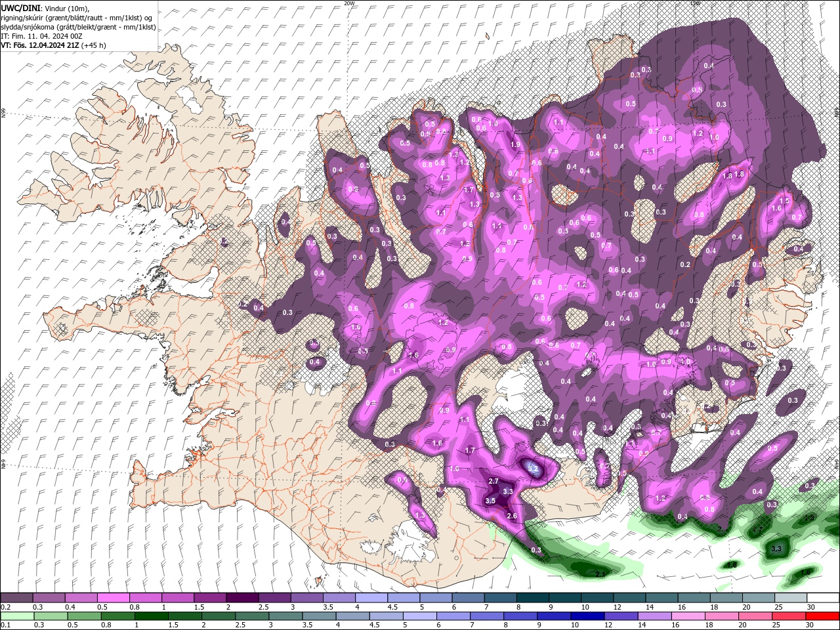
Task: Pick the dull purple-grey 0.2 snow legend swatch
Action: pos(16,598)
